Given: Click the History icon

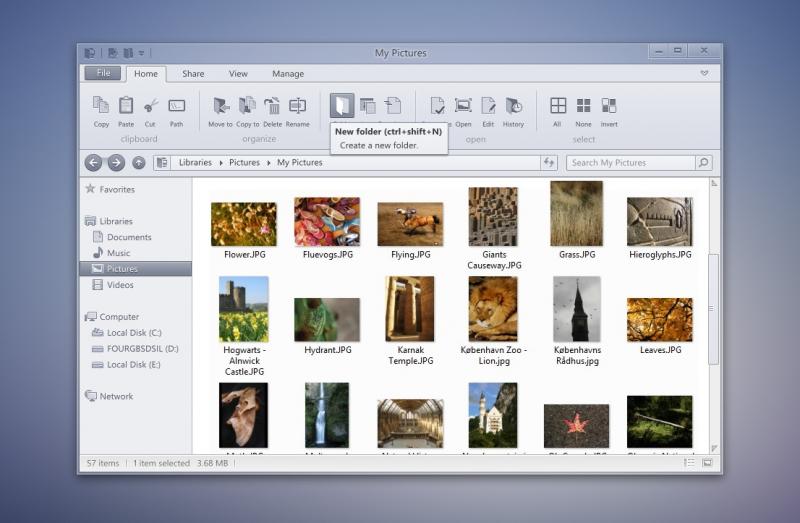Looking at the screenshot, I should pos(514,106).
